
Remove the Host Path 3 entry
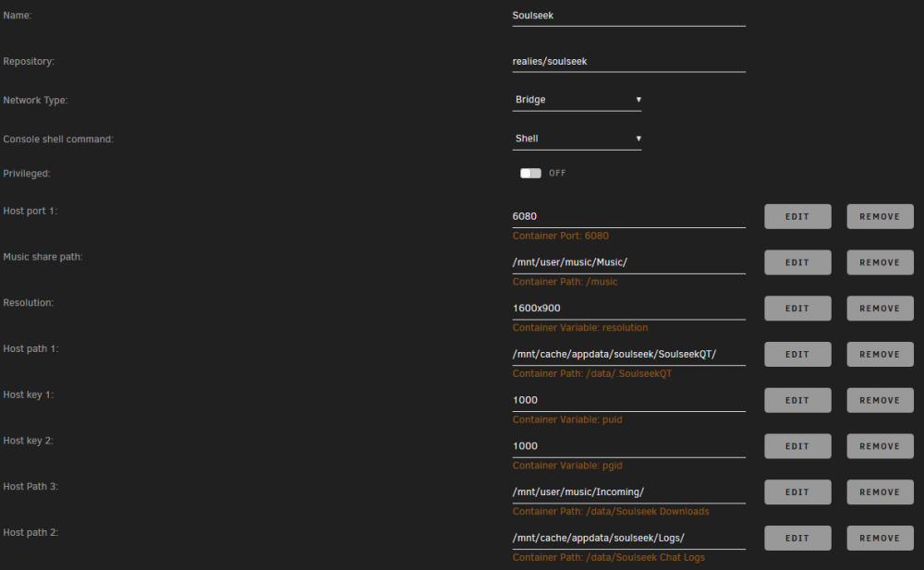coord(881,492)
